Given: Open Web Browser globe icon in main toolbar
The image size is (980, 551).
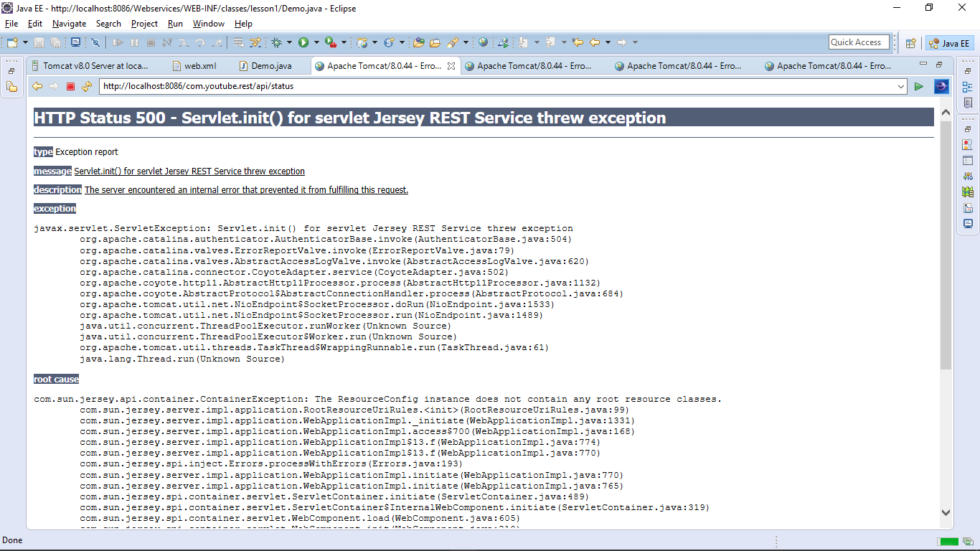Looking at the screenshot, I should [483, 43].
